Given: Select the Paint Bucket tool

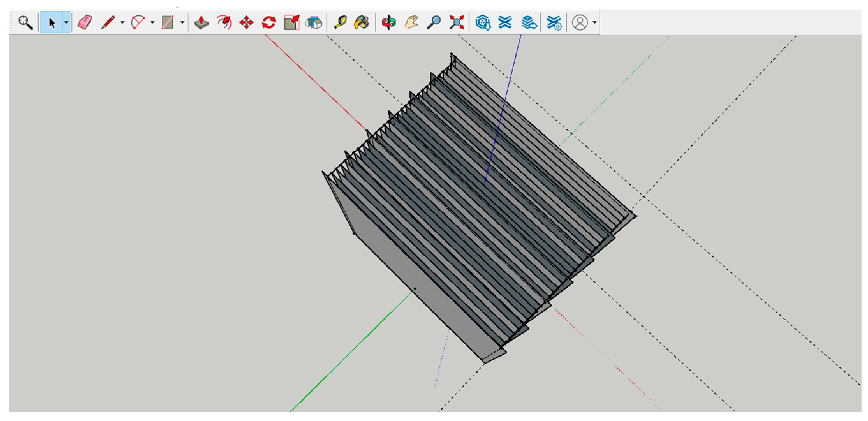Looking at the screenshot, I should point(362,23).
